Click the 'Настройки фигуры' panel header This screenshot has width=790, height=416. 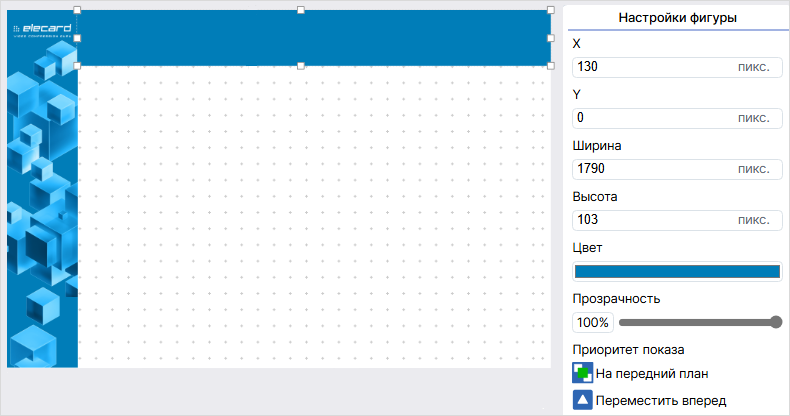(677, 17)
